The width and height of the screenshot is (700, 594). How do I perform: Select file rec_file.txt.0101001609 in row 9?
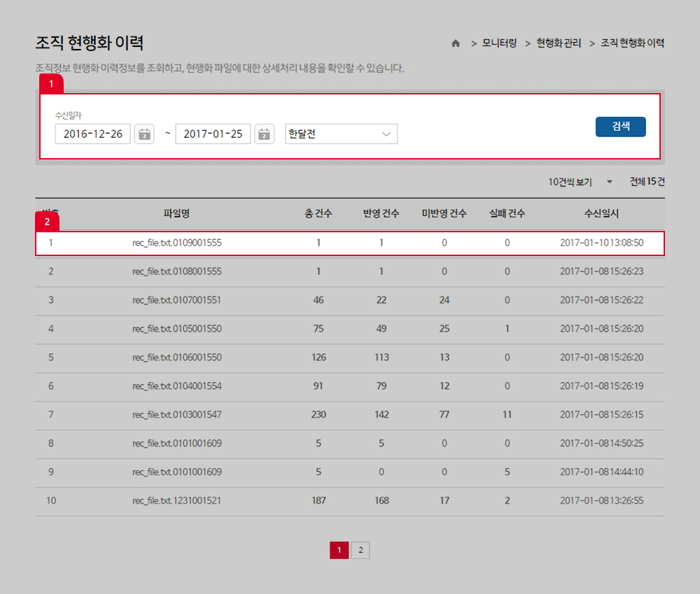[x=177, y=472]
